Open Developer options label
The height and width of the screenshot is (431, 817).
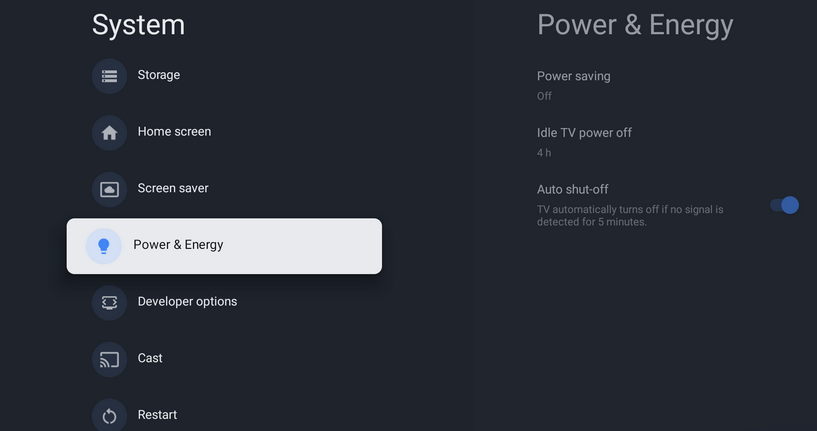[x=187, y=302]
